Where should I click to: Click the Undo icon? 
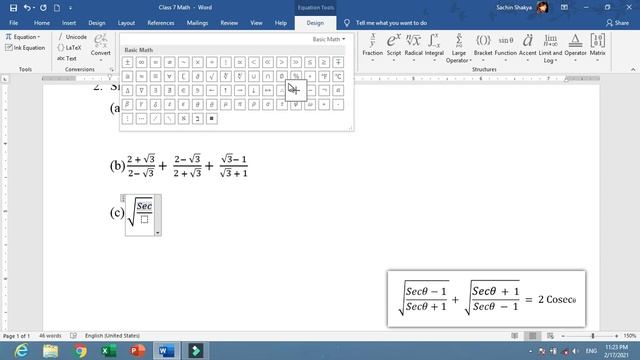click(27, 7)
